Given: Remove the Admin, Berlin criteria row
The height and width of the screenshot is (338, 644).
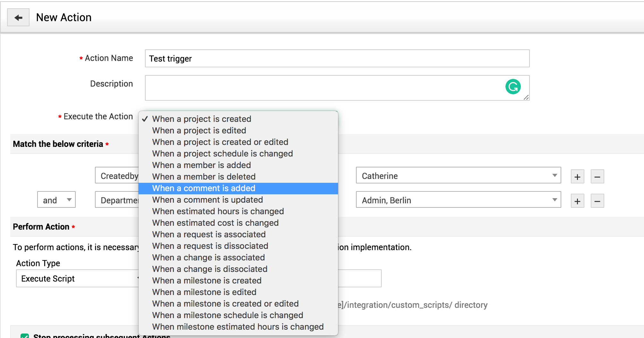Looking at the screenshot, I should (597, 201).
